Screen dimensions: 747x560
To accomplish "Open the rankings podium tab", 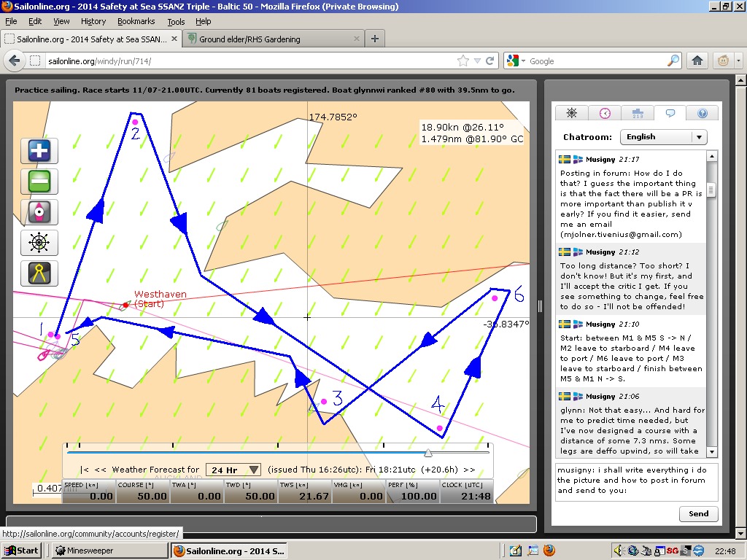I will pos(638,113).
